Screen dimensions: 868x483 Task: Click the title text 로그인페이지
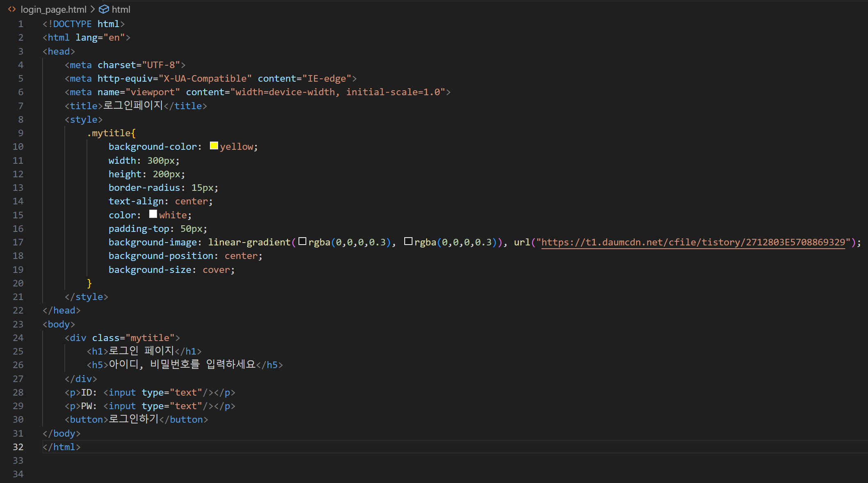133,105
